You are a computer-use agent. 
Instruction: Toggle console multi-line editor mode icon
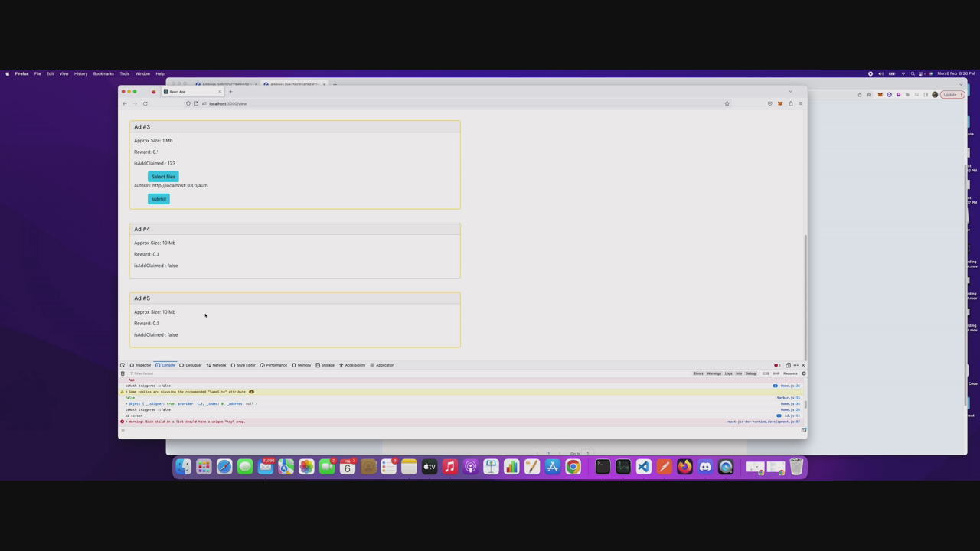click(804, 430)
